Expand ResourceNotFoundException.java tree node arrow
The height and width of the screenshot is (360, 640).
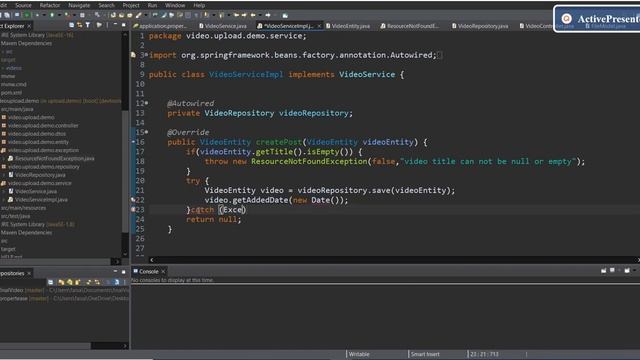pos(4,158)
